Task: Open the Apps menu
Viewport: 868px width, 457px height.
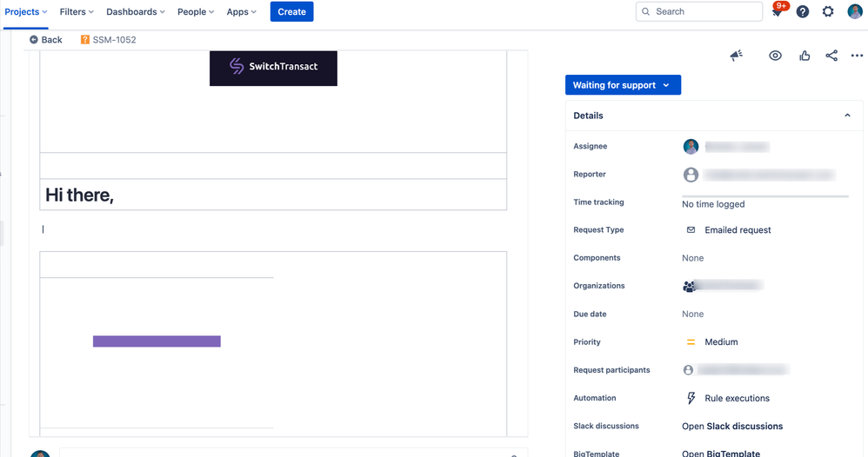Action: point(242,11)
